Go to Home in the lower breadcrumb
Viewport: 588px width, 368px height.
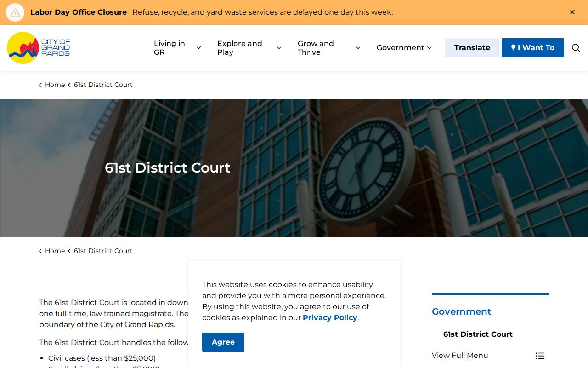tap(55, 251)
